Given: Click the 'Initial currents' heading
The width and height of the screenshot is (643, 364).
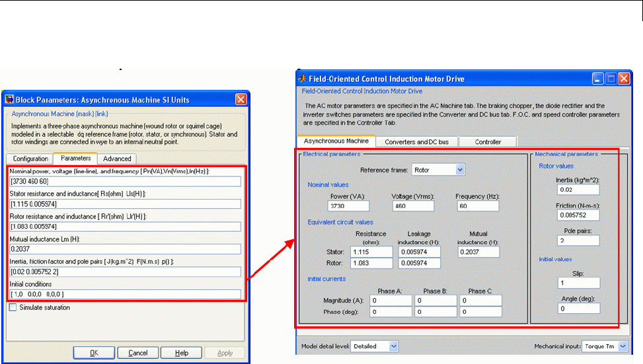Looking at the screenshot, I should 326,279.
